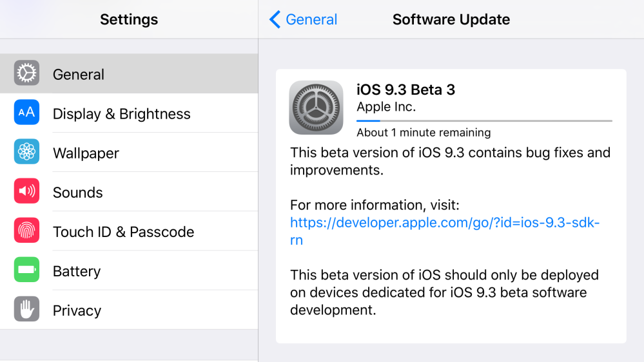Tap the iOS update gear icon
This screenshot has height=362, width=644.
pyautogui.click(x=316, y=108)
